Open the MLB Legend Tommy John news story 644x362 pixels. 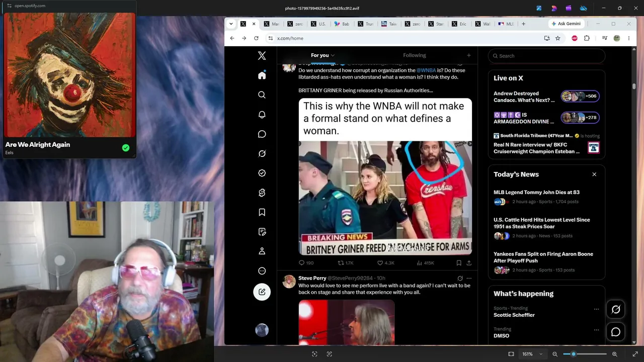(x=536, y=193)
